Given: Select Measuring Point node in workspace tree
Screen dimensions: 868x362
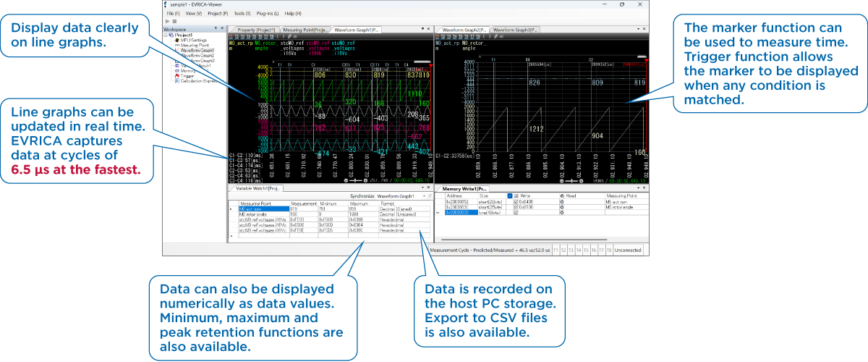Looking at the screenshot, I should pos(195,45).
